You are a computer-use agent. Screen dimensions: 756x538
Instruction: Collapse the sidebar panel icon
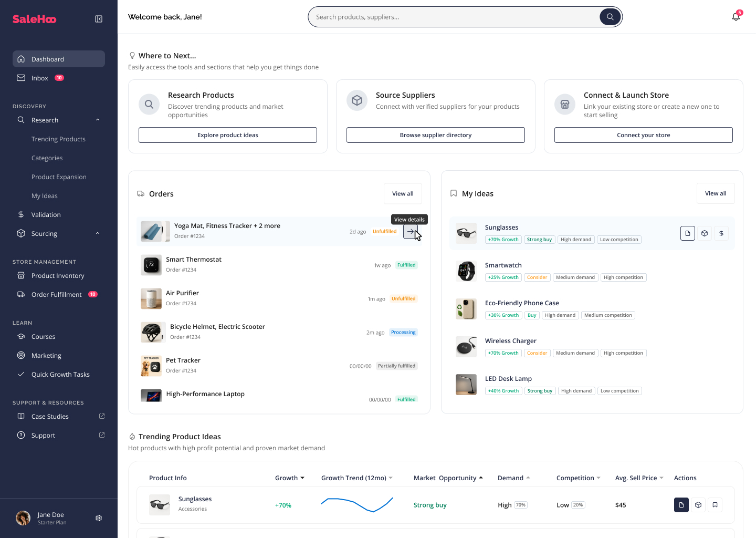tap(99, 19)
